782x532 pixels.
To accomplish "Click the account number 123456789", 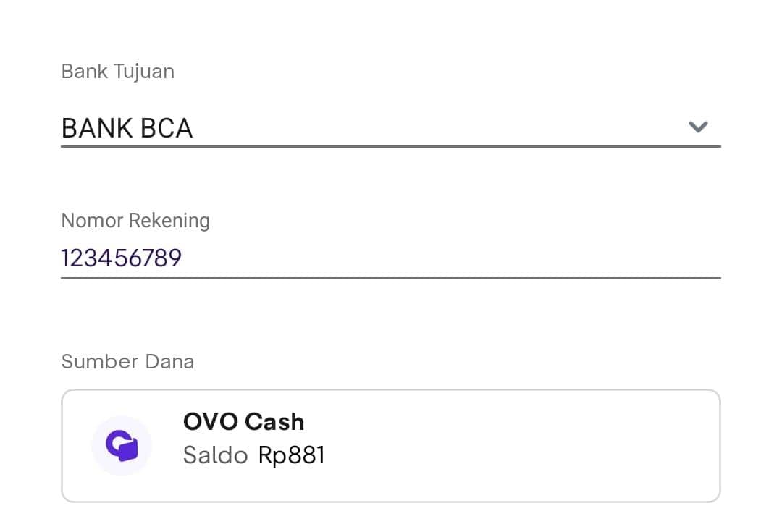I will coord(121,258).
